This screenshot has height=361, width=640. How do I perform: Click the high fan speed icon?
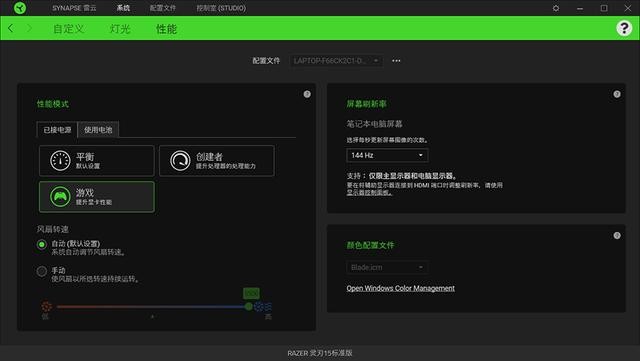(263, 306)
